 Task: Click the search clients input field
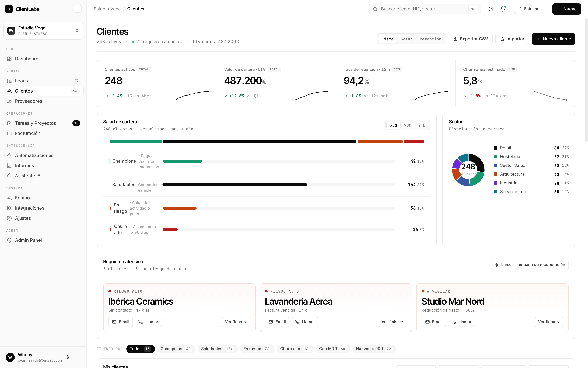pos(425,9)
